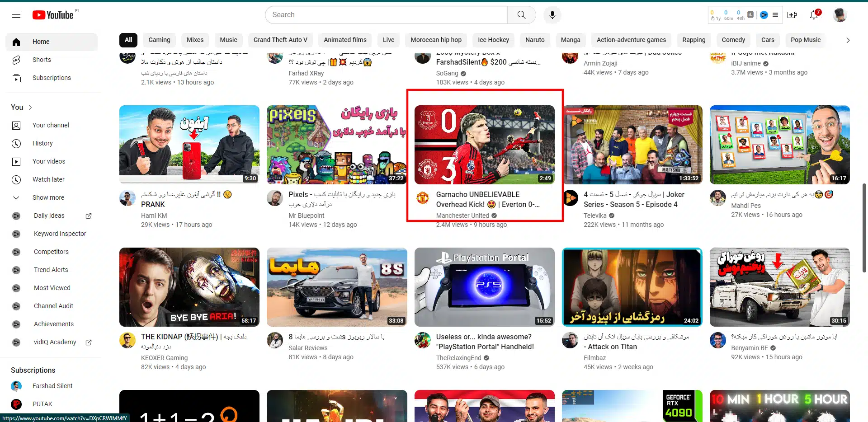Go to Shorts in the sidebar
This screenshot has width=868, height=422.
pos(42,60)
